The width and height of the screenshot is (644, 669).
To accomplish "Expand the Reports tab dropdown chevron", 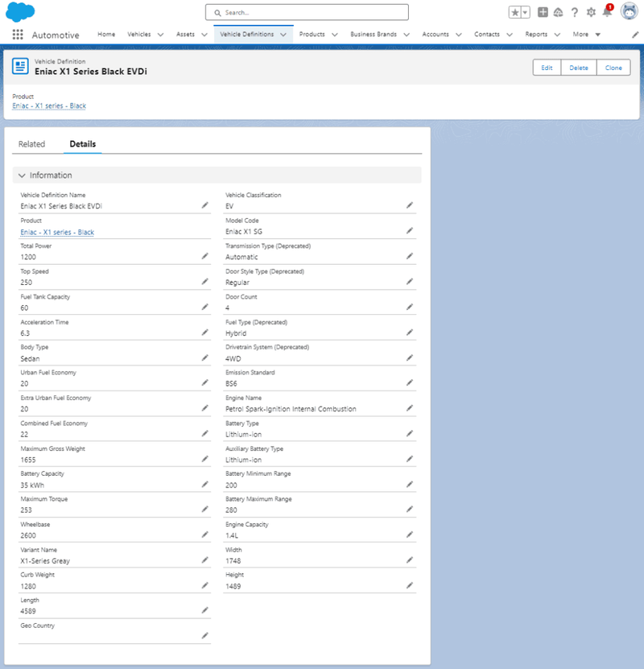I will pyautogui.click(x=557, y=35).
